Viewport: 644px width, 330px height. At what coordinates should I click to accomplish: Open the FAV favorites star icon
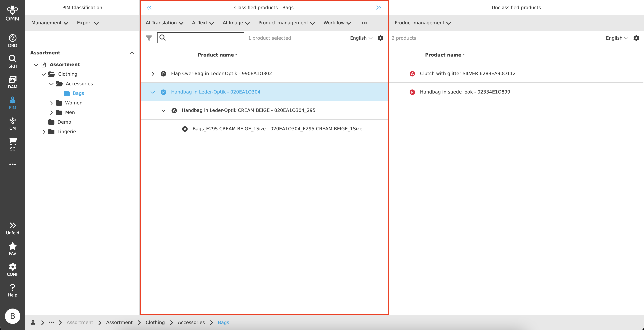pos(12,249)
